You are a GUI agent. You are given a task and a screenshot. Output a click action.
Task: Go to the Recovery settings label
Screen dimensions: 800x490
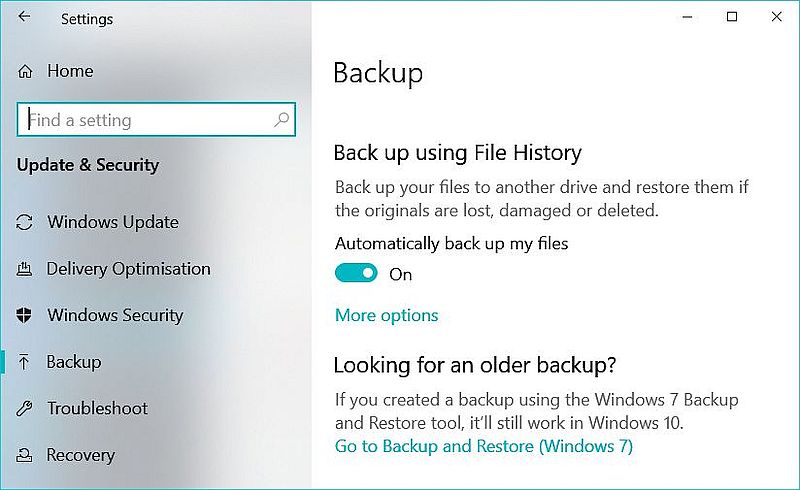point(80,455)
